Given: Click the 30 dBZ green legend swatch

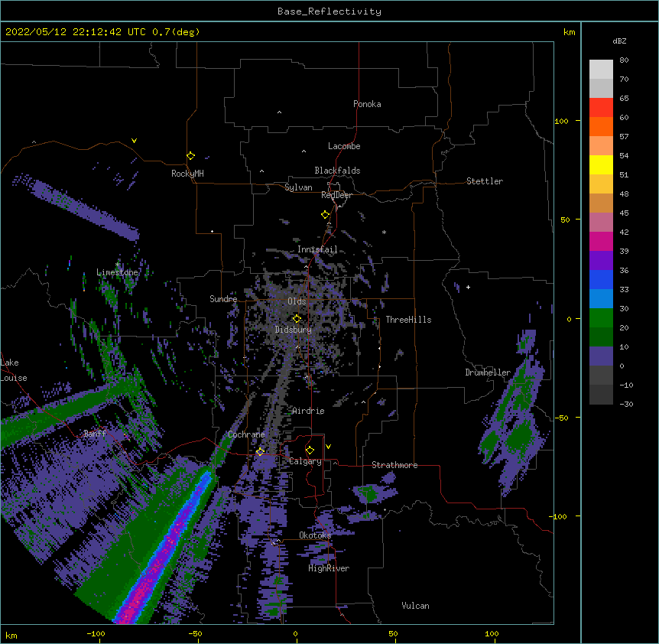Looking at the screenshot, I should [x=601, y=318].
